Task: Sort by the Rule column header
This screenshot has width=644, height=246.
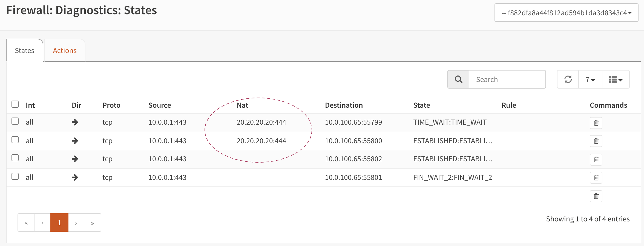Action: point(509,105)
